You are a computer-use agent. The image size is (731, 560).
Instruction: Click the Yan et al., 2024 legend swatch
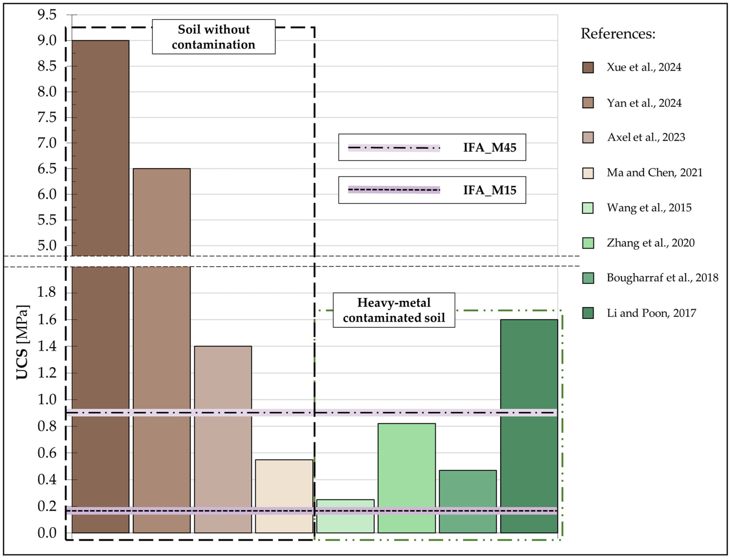click(x=588, y=103)
